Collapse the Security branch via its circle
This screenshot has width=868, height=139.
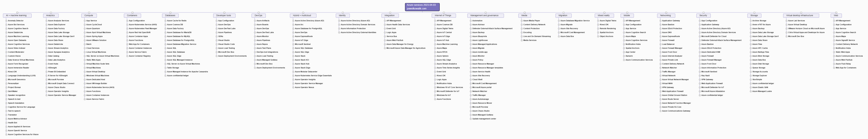(704, 13)
